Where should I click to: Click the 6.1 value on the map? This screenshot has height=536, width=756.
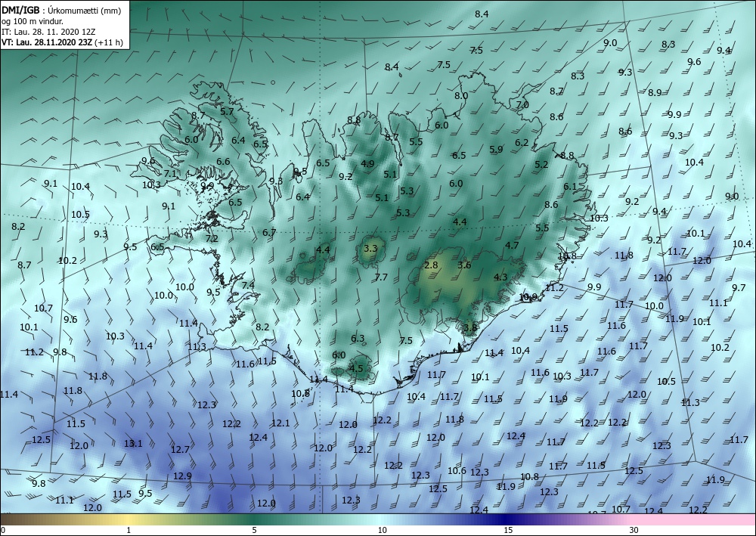point(570,187)
